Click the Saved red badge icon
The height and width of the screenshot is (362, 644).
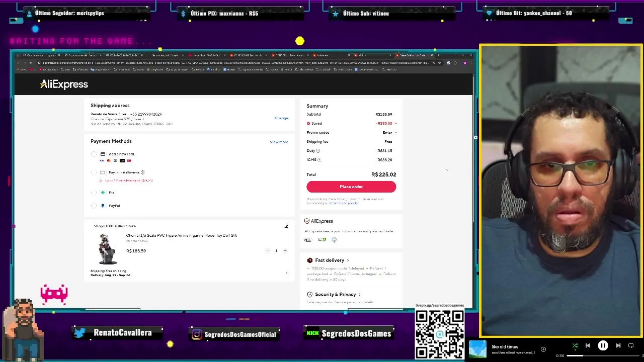(308, 124)
